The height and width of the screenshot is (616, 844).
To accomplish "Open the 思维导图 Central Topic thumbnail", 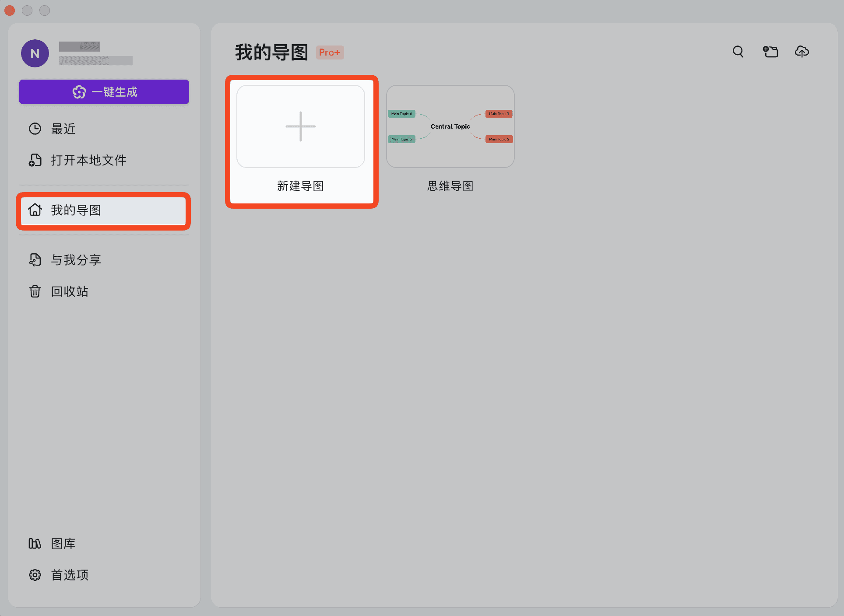I will coord(450,126).
